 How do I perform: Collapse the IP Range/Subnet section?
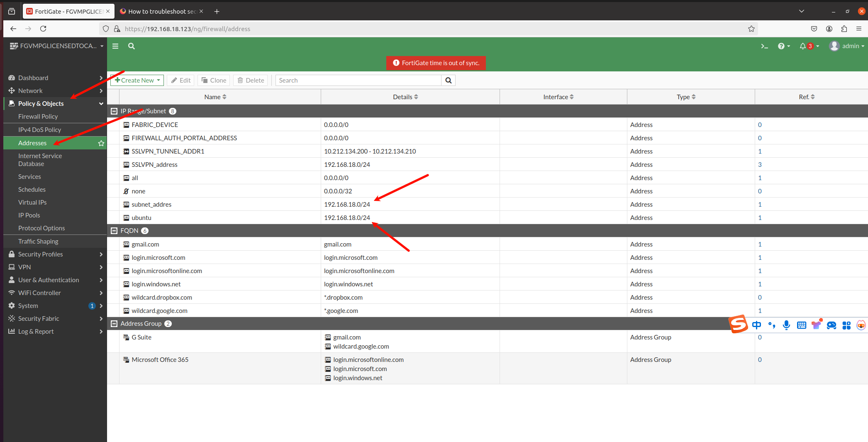point(114,111)
